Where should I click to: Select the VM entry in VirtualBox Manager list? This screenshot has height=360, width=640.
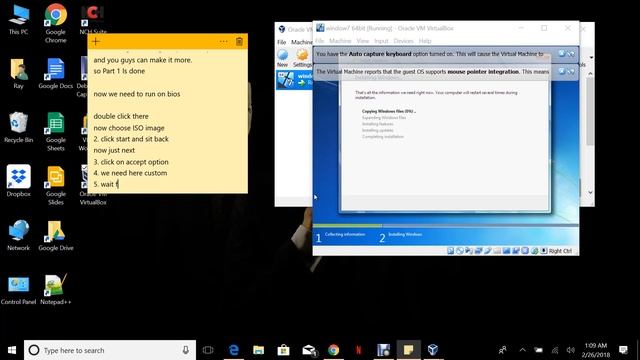pos(294,79)
